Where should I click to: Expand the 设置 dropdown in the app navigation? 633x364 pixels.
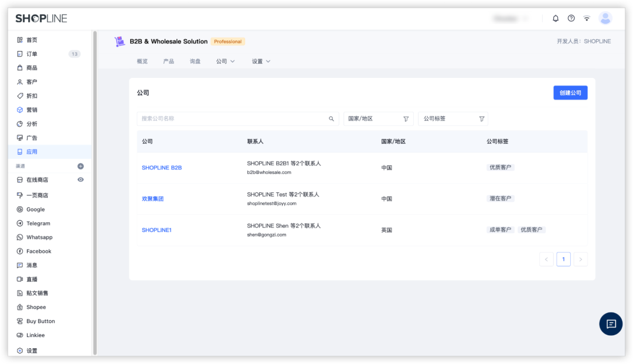(x=260, y=60)
